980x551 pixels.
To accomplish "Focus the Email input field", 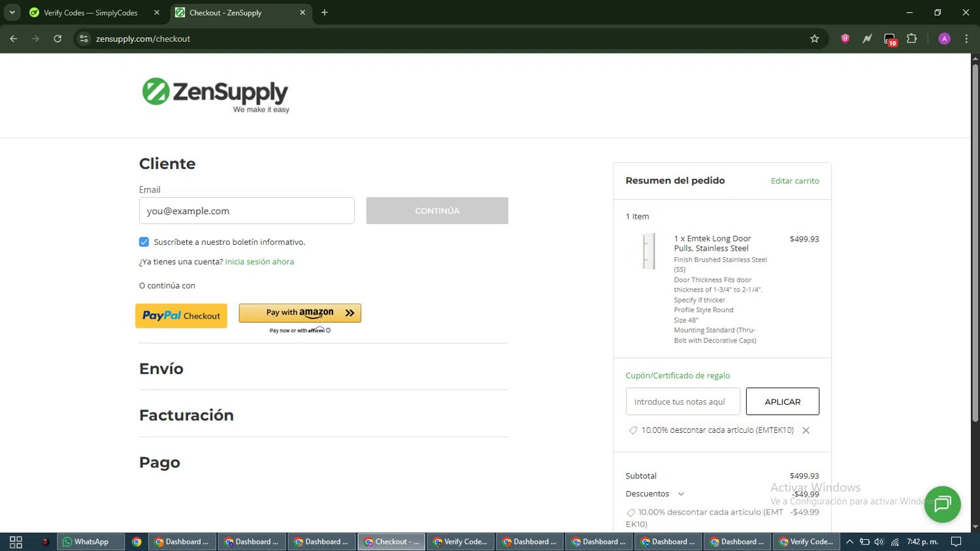I will pyautogui.click(x=246, y=211).
